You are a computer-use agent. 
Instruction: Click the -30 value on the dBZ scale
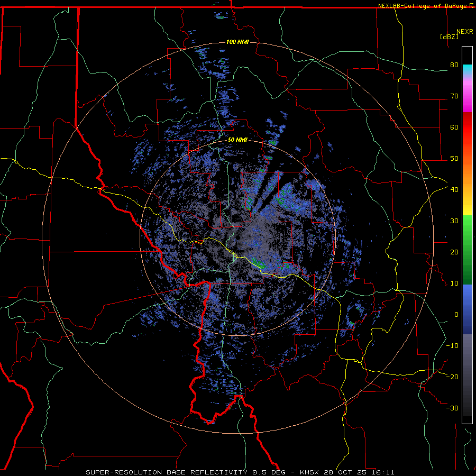pos(452,408)
